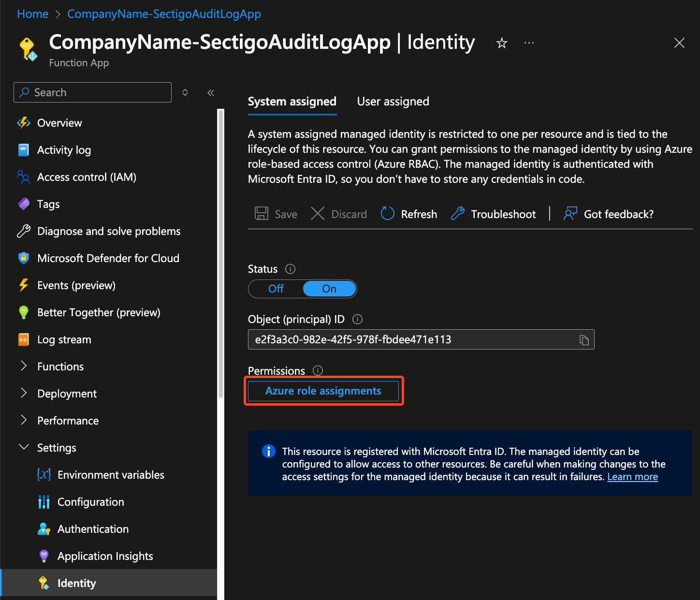The height and width of the screenshot is (600, 700).
Task: Click the Refresh toolbar button
Action: pos(409,214)
